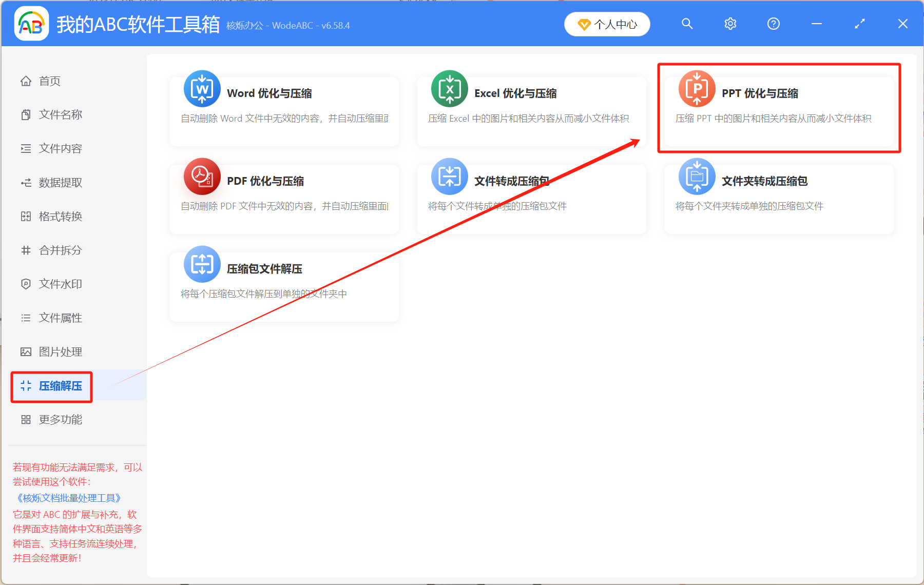
Task: Click the 个人中心 button
Action: click(607, 24)
